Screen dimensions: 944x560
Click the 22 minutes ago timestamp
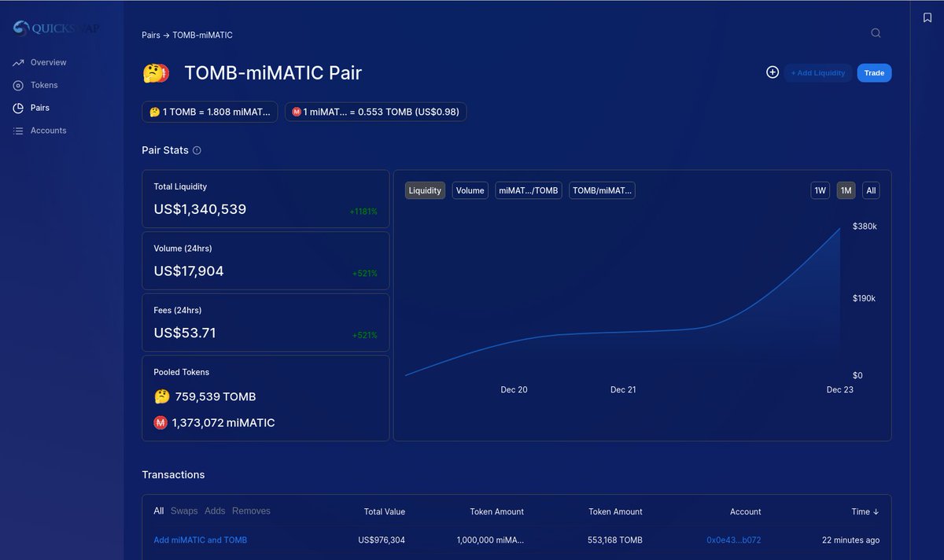[x=851, y=540]
